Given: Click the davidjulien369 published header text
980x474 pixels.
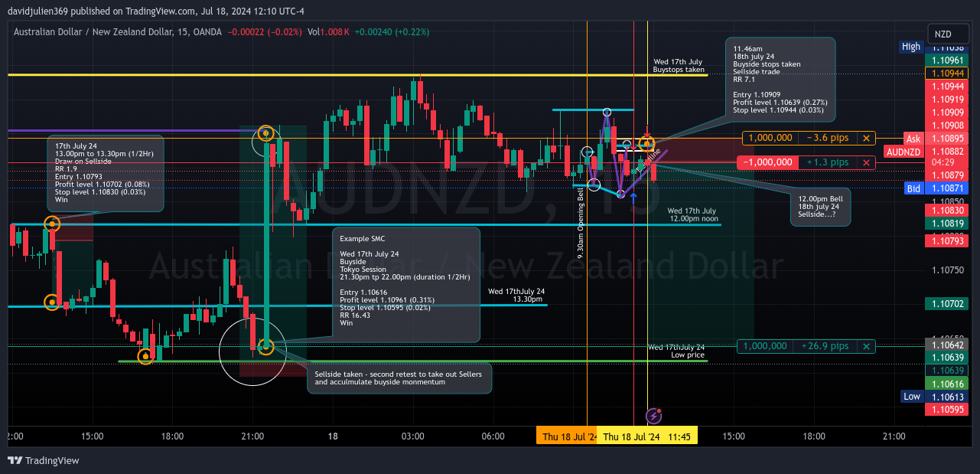Looking at the screenshot, I should click(x=156, y=11).
